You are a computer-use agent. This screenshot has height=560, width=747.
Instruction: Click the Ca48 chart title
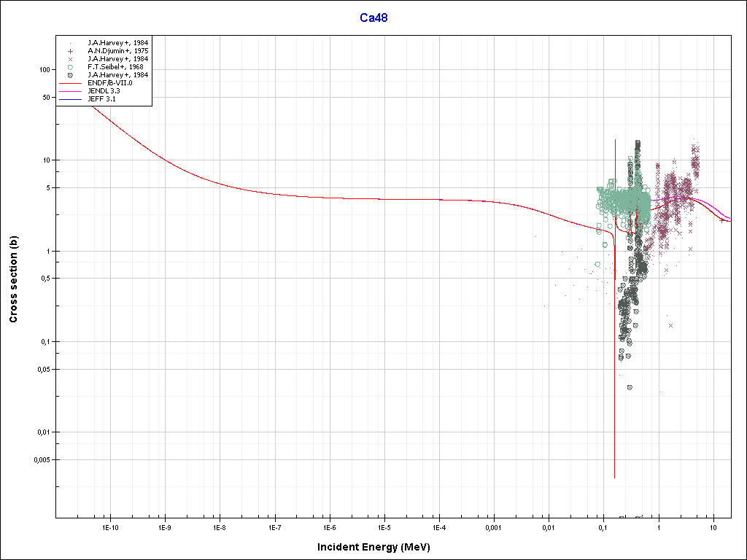[x=373, y=18]
